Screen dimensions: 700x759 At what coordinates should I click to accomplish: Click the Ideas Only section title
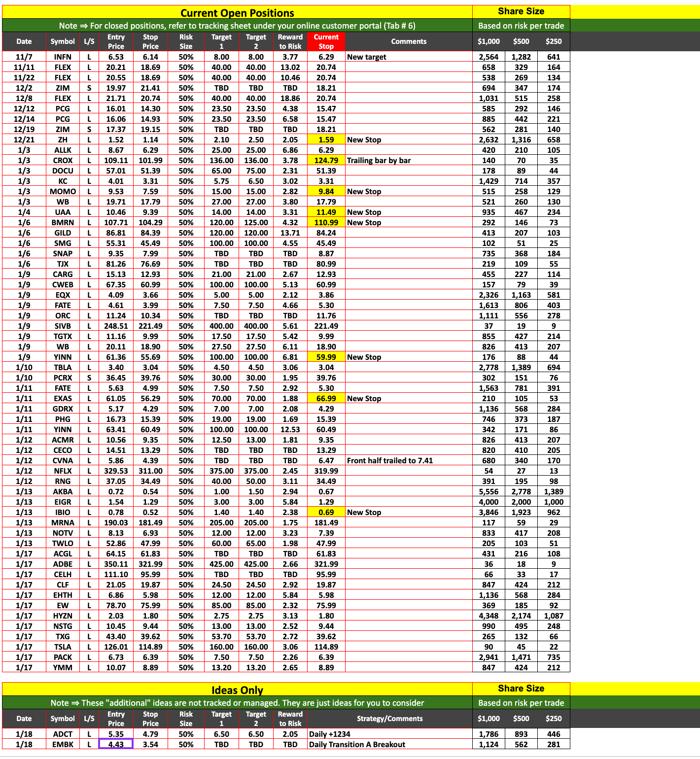(237, 690)
